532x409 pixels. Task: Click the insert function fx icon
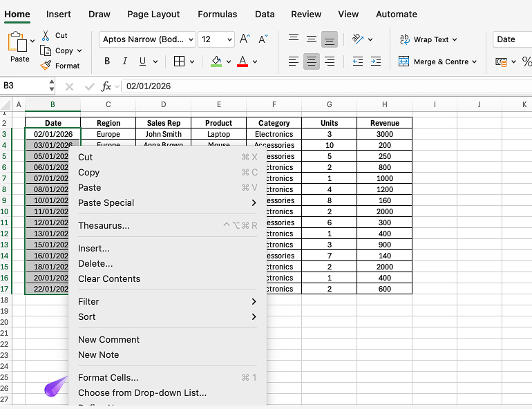[x=106, y=86]
